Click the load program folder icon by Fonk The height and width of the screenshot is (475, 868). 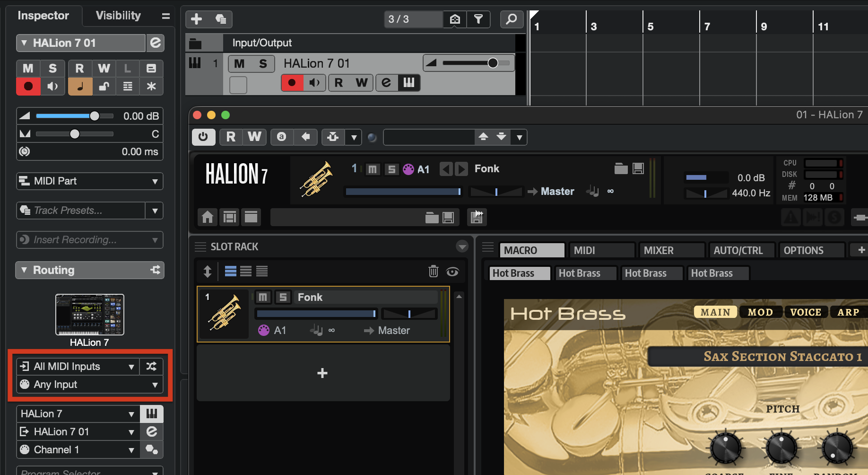pos(621,168)
